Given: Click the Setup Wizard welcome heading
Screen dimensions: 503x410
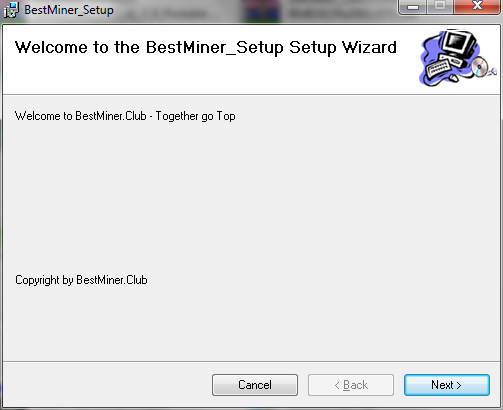Looking at the screenshot, I should (x=206, y=47).
